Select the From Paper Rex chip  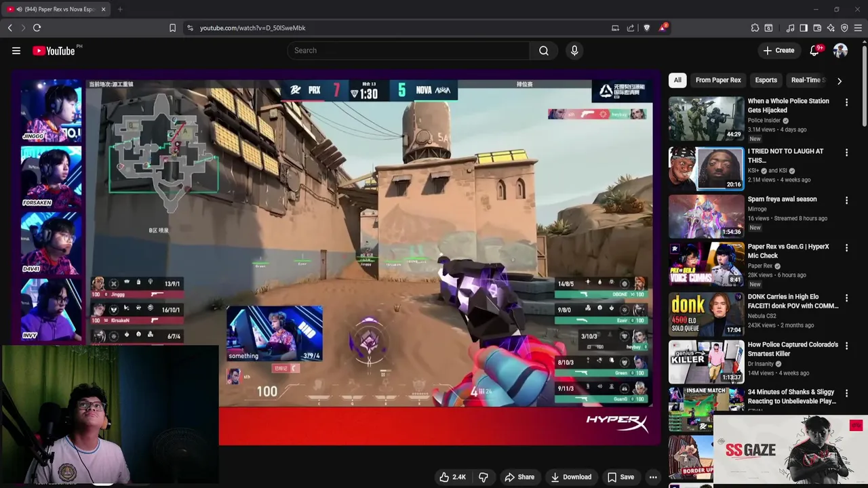click(718, 80)
